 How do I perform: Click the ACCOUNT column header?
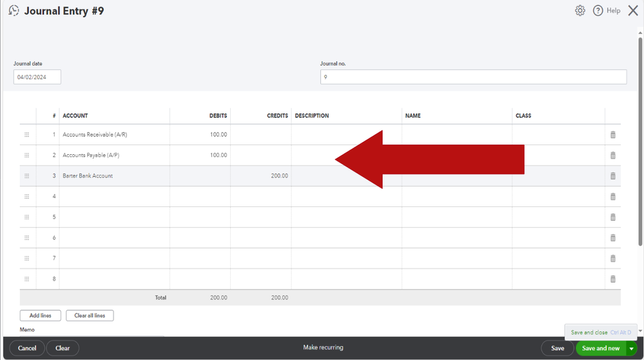(x=75, y=116)
